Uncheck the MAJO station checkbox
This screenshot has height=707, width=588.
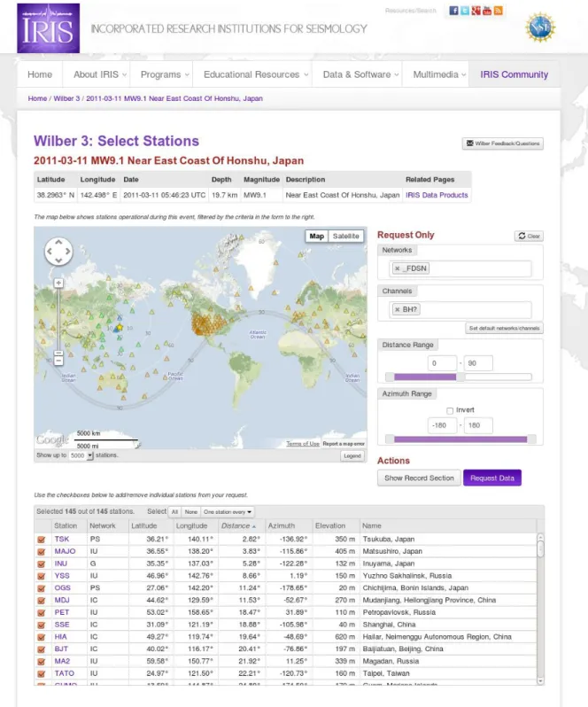coord(42,551)
